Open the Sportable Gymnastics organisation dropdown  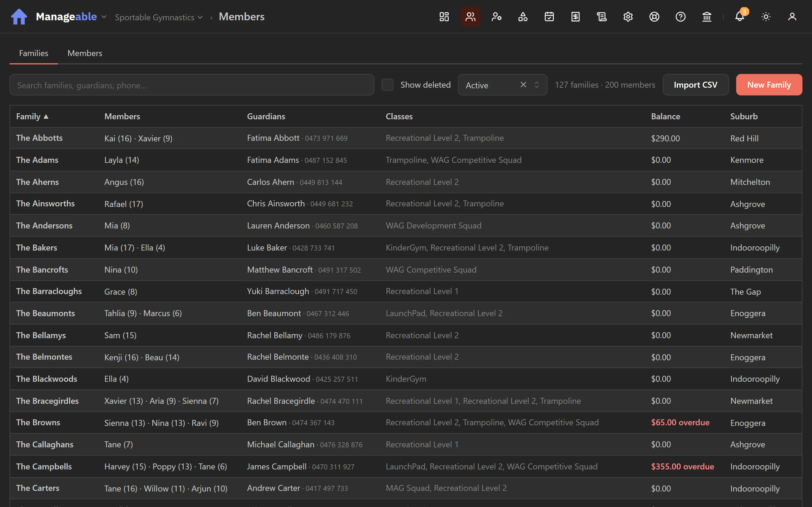coord(159,17)
